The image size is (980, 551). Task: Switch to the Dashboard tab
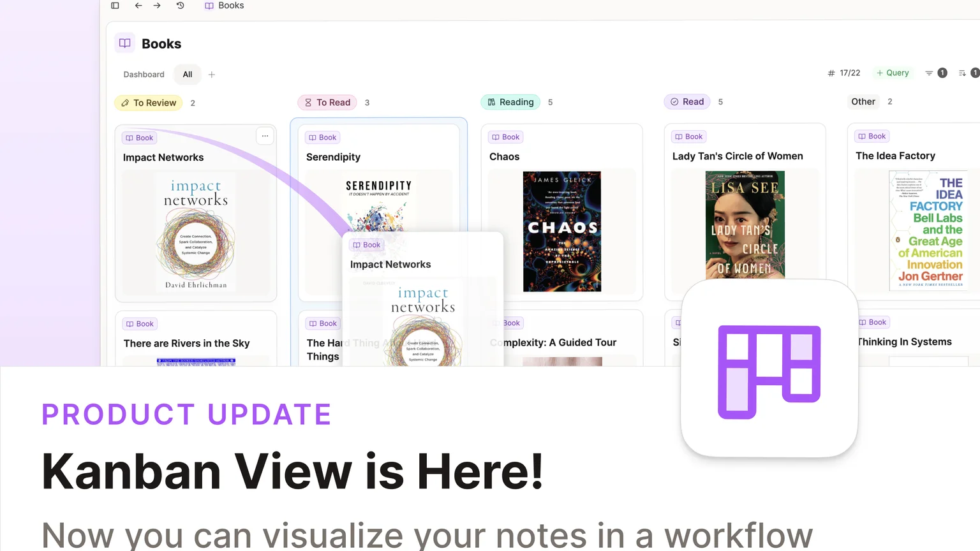pyautogui.click(x=143, y=75)
